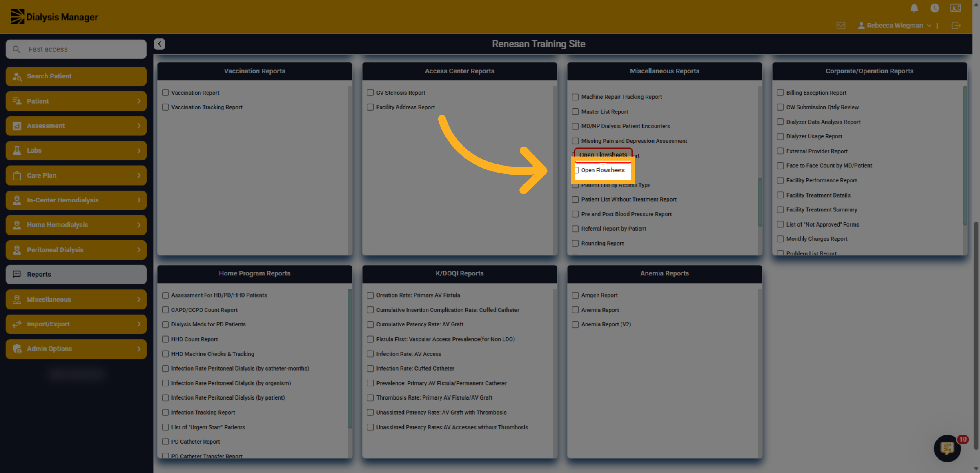Click the clock history icon
The image size is (980, 473).
click(x=935, y=8)
